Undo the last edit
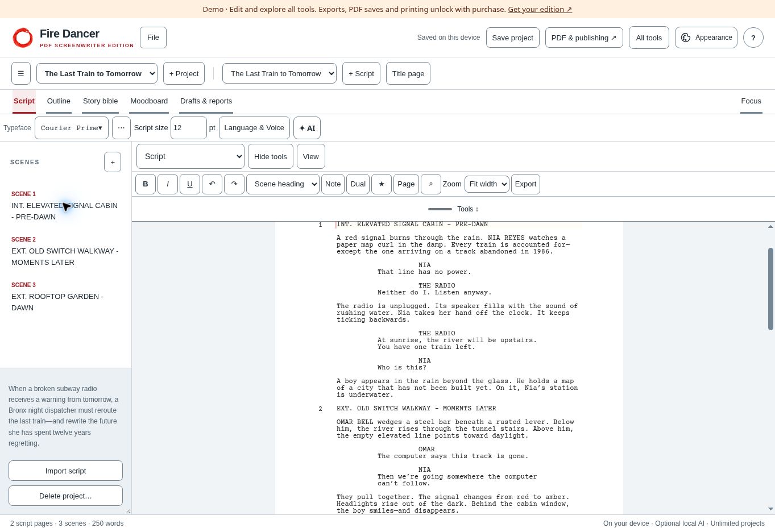The height and width of the screenshot is (532, 775). pos(212,184)
